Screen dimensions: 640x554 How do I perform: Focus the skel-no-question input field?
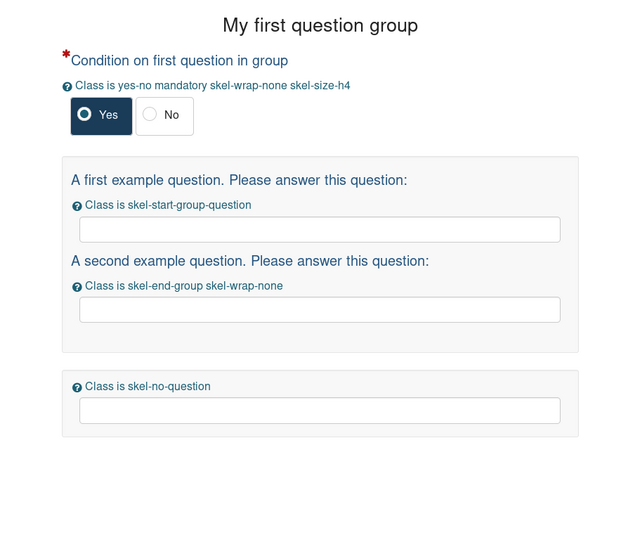pos(320,410)
